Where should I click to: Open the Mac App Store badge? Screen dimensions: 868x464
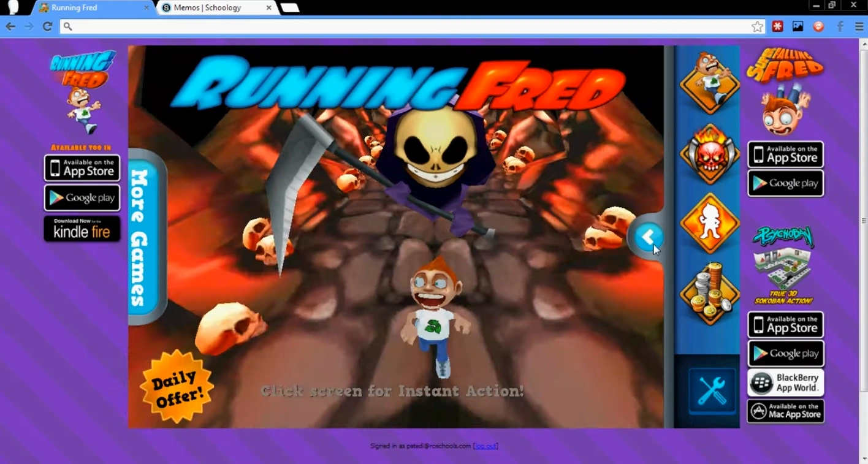pyautogui.click(x=785, y=411)
